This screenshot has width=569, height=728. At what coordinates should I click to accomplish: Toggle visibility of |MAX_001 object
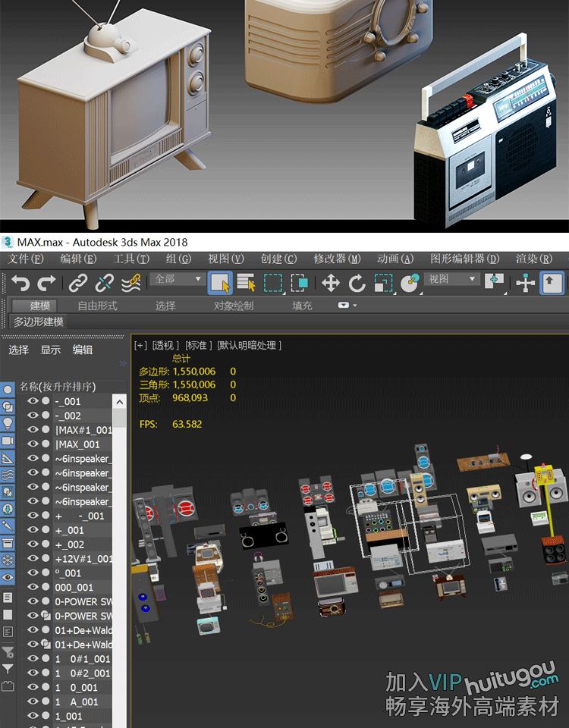33,444
